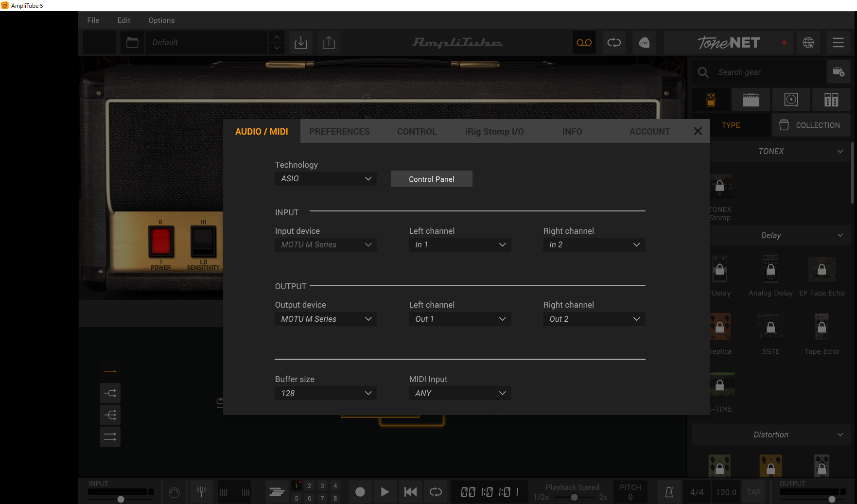Screen dimensions: 857x504
Task: Rewind to the start
Action: click(410, 492)
